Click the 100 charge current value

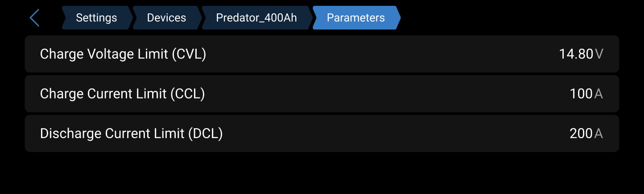pyautogui.click(x=581, y=94)
